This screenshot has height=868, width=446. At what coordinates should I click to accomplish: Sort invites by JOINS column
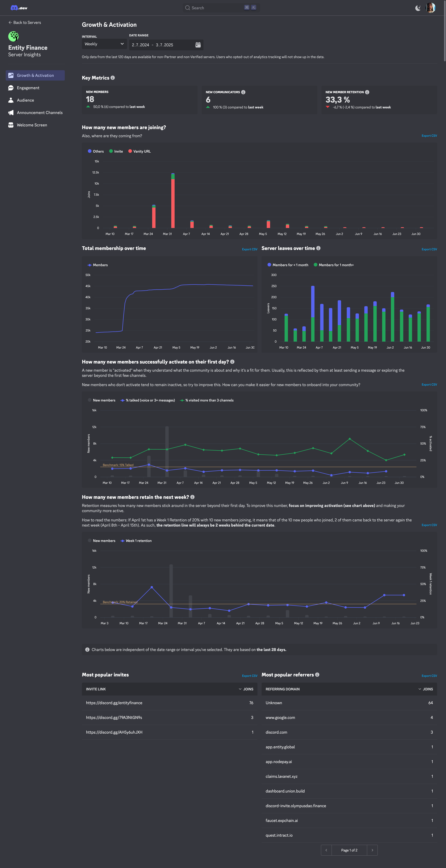point(246,689)
